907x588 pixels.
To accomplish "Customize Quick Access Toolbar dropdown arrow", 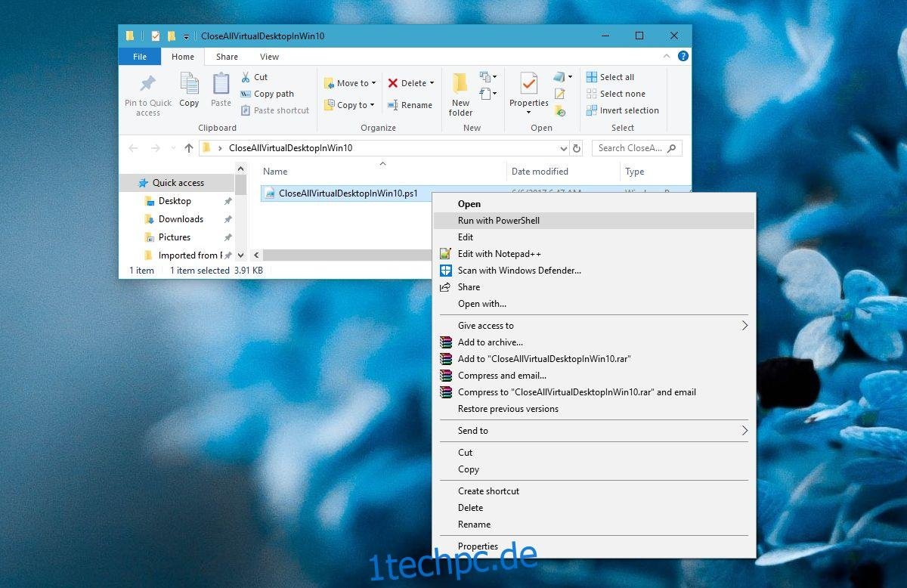I will 186,36.
